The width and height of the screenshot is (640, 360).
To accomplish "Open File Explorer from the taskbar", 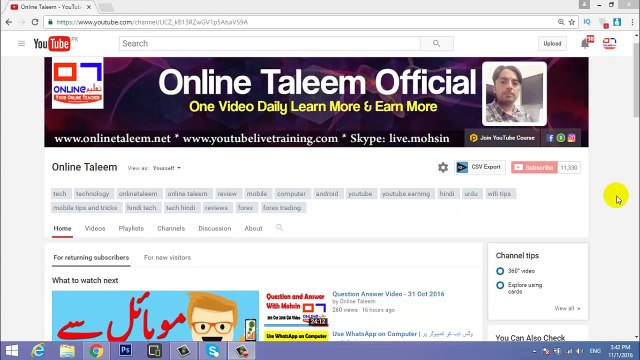I will pos(67,351).
